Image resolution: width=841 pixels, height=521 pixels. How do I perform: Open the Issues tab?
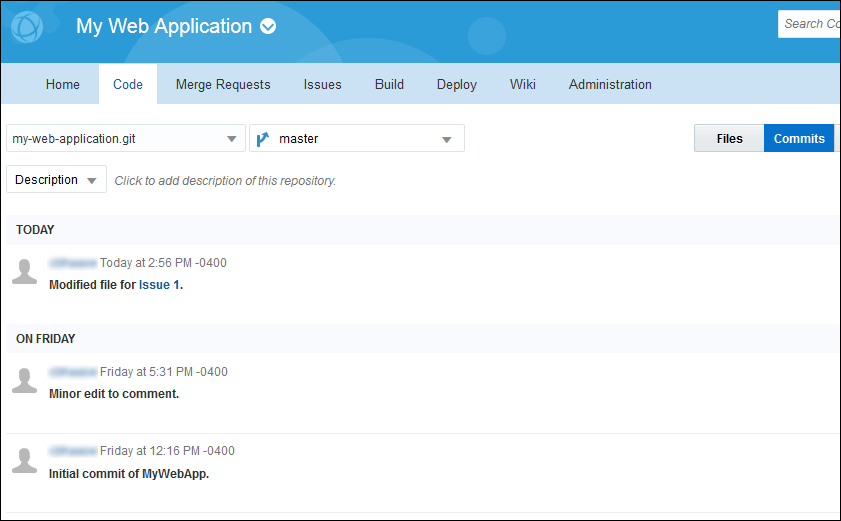323,85
